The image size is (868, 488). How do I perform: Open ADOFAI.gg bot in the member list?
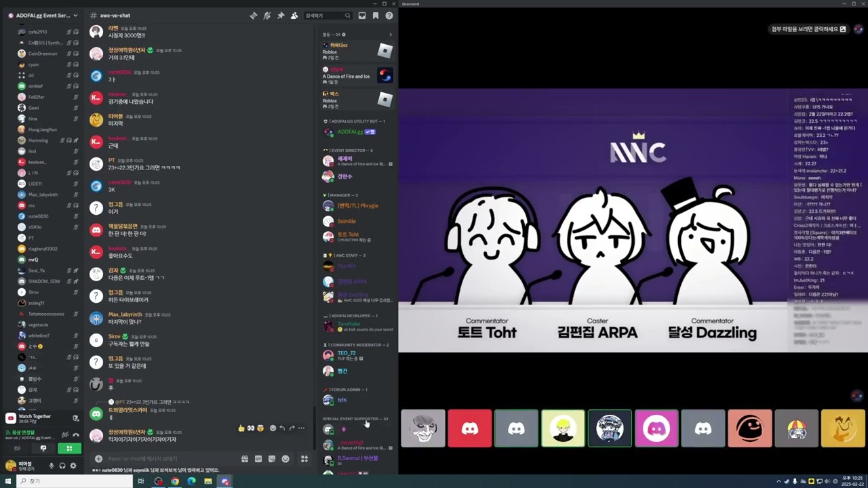357,131
